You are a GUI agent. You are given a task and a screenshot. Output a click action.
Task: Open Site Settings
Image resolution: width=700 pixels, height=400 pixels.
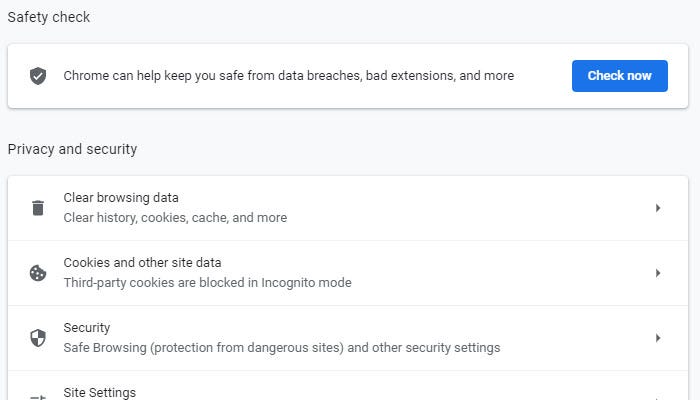tap(100, 393)
